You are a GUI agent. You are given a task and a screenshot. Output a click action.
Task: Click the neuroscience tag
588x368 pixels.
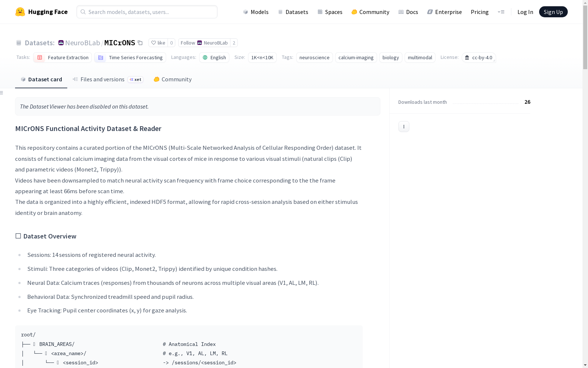pos(315,57)
